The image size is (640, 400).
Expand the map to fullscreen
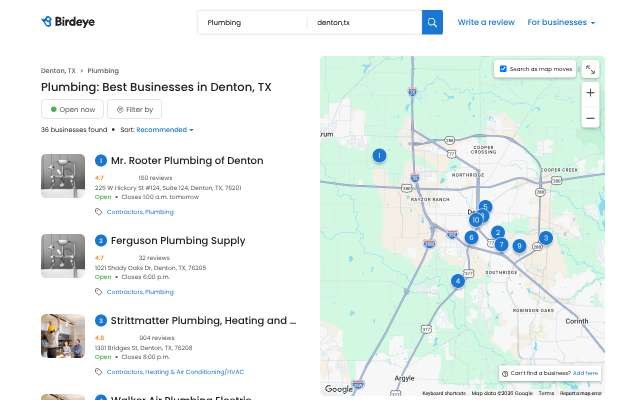pyautogui.click(x=590, y=70)
